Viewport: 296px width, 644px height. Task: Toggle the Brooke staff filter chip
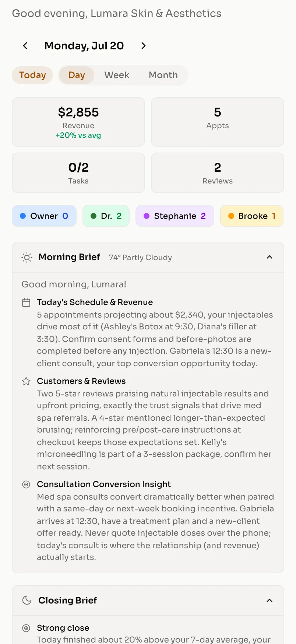pos(252,216)
